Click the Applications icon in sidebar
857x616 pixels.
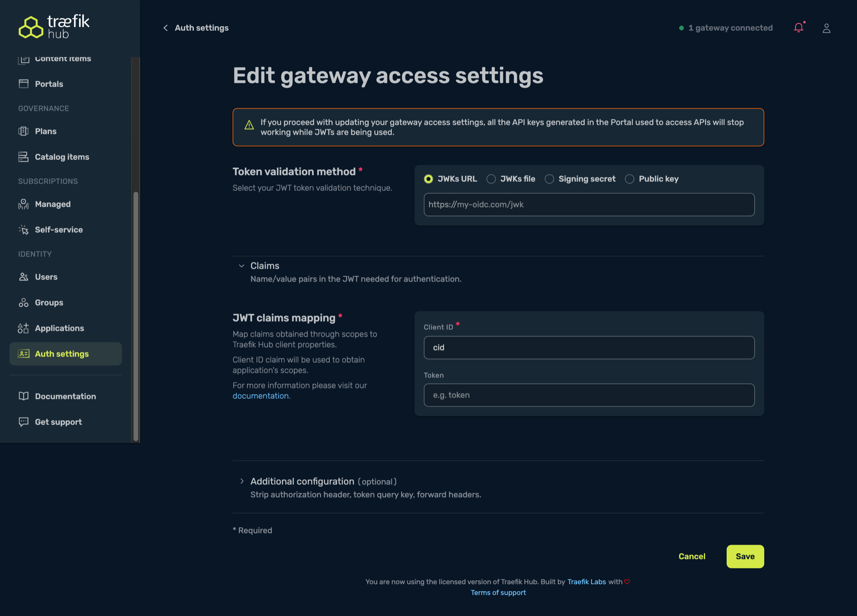click(24, 328)
